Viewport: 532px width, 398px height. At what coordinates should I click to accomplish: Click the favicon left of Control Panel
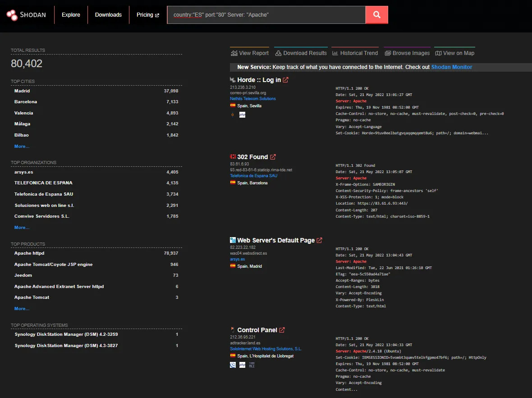pyautogui.click(x=233, y=329)
